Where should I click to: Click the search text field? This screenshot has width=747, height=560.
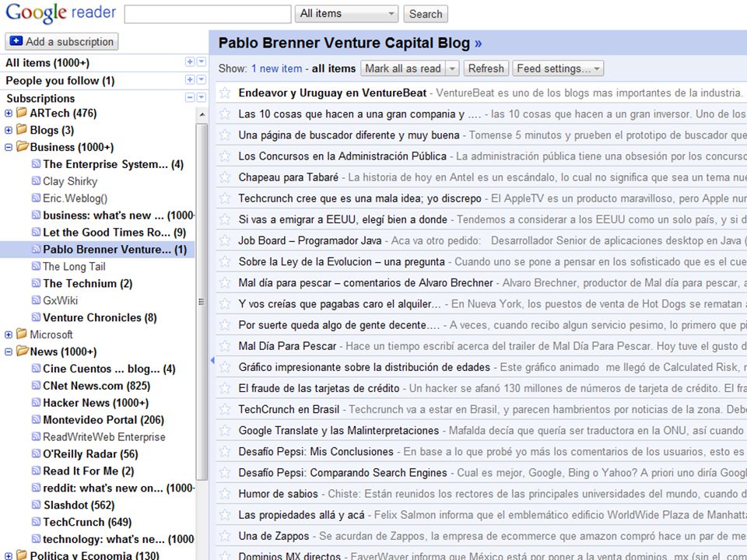click(208, 14)
